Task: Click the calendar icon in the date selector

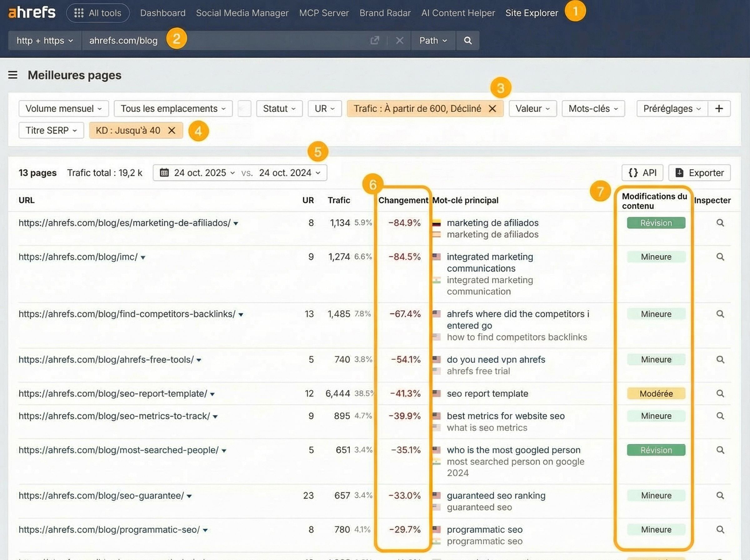Action: pos(164,172)
